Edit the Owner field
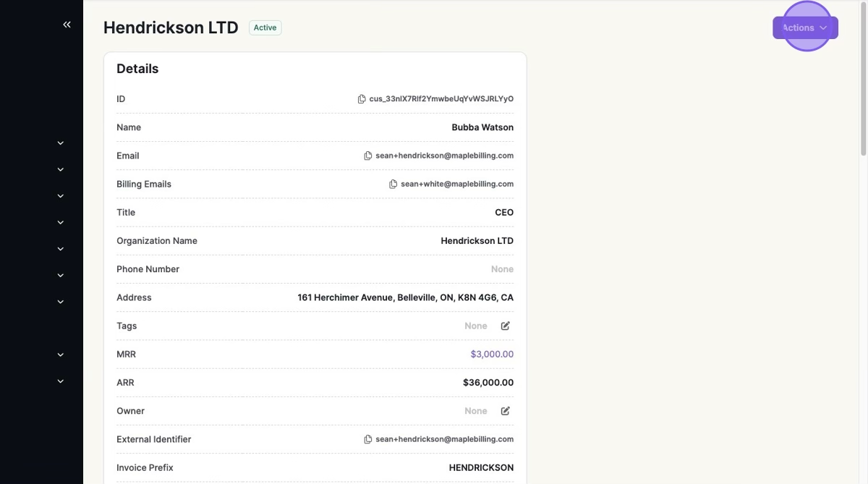 506,411
